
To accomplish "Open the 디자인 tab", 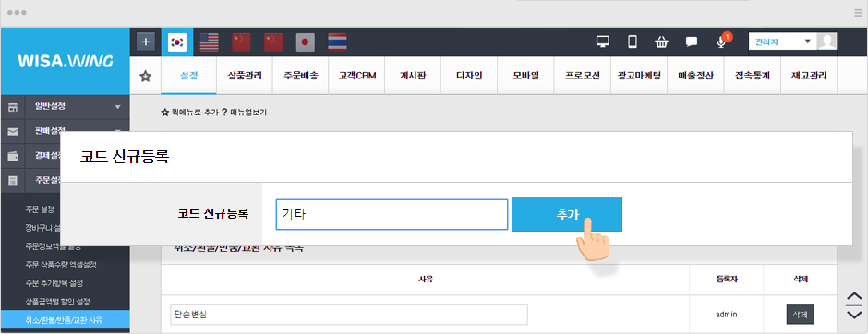I will point(469,76).
